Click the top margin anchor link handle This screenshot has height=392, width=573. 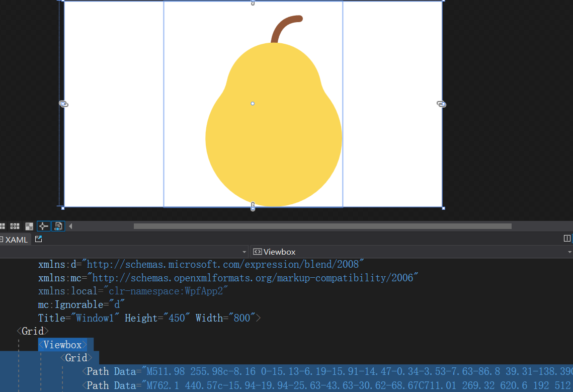[x=253, y=3]
